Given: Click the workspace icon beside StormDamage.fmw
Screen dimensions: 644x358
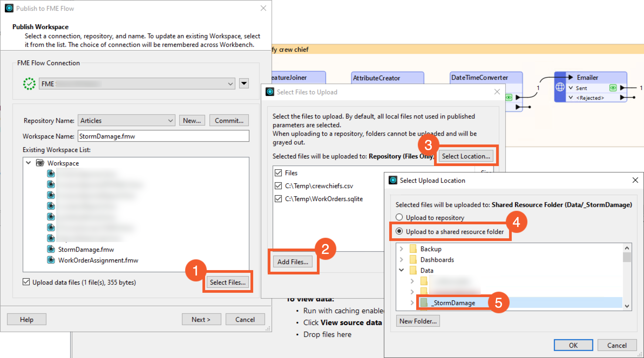Looking at the screenshot, I should coord(51,249).
